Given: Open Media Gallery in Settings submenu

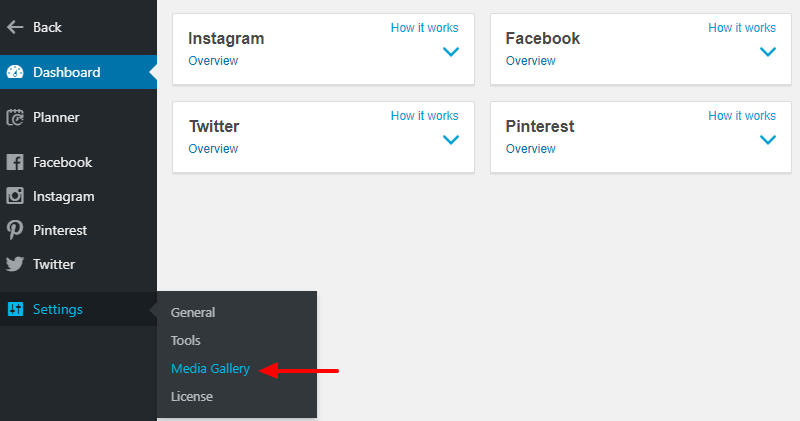Looking at the screenshot, I should click(210, 368).
